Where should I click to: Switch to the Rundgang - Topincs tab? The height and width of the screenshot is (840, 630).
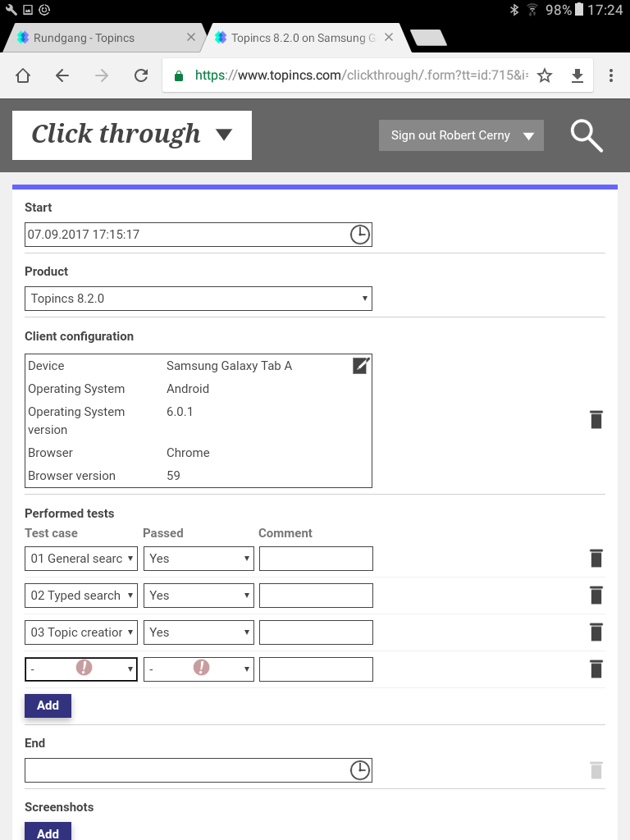click(103, 38)
